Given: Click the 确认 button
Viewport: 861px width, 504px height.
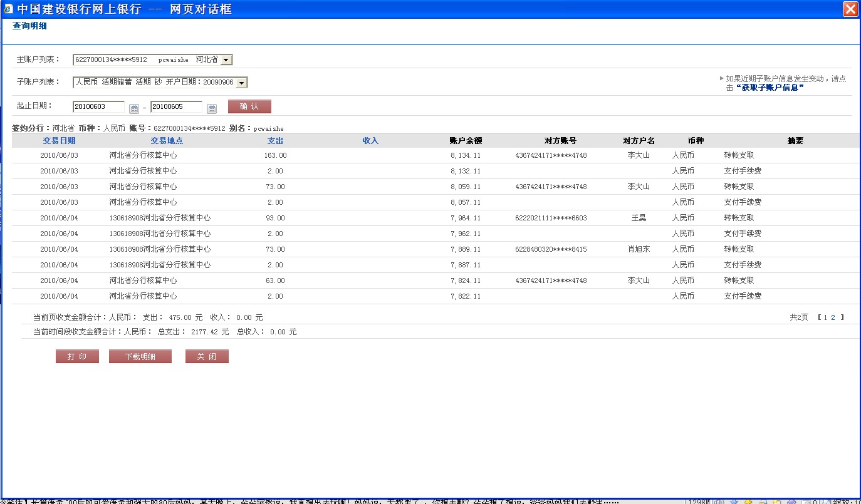Looking at the screenshot, I should (x=249, y=106).
